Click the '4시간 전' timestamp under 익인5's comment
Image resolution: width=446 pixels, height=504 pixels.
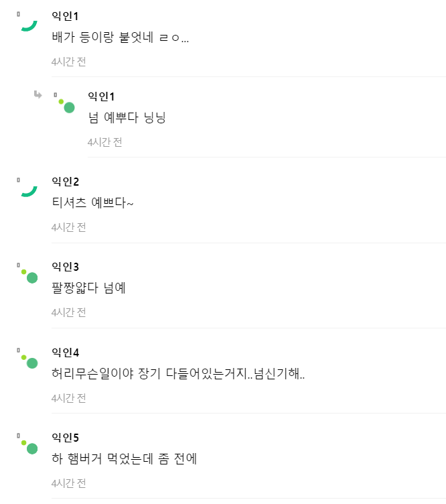[x=69, y=483]
